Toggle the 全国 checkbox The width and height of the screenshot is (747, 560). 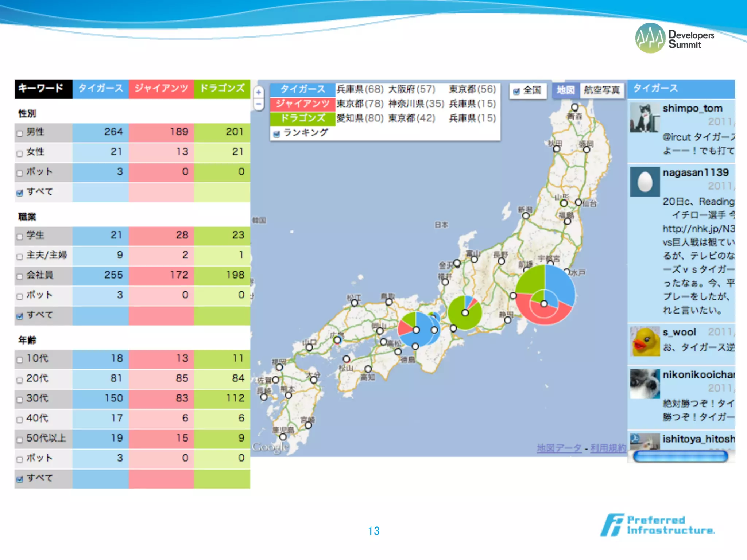pos(516,92)
